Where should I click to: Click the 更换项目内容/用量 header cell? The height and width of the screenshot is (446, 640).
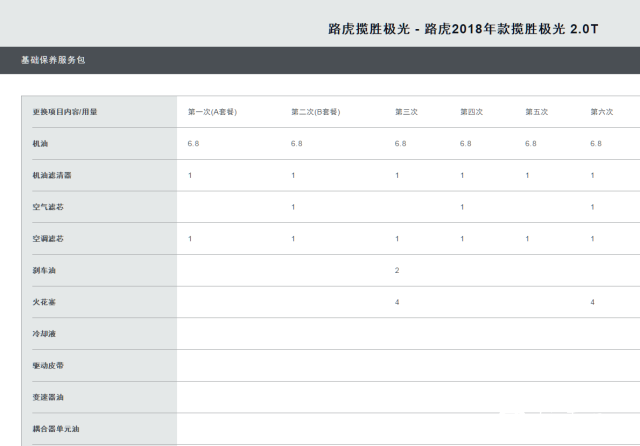(65, 112)
